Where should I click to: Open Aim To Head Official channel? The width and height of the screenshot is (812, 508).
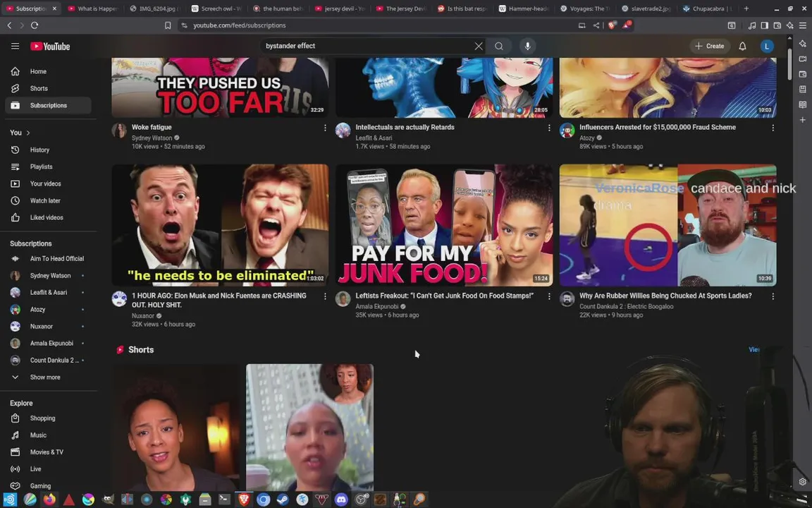pyautogui.click(x=48, y=259)
